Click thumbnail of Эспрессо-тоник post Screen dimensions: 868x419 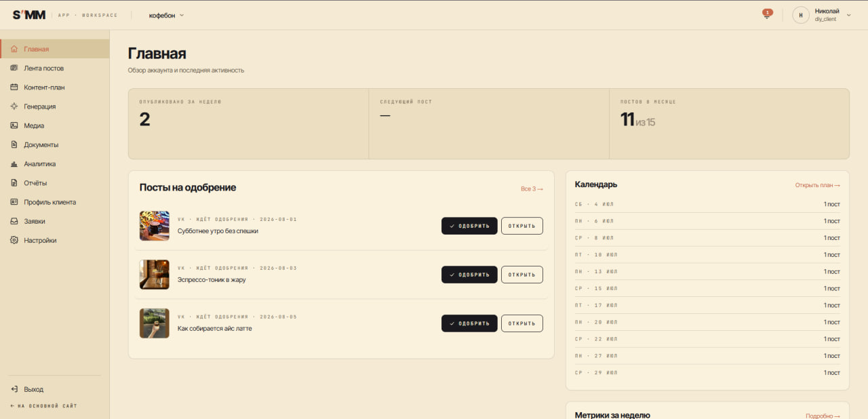tap(155, 275)
